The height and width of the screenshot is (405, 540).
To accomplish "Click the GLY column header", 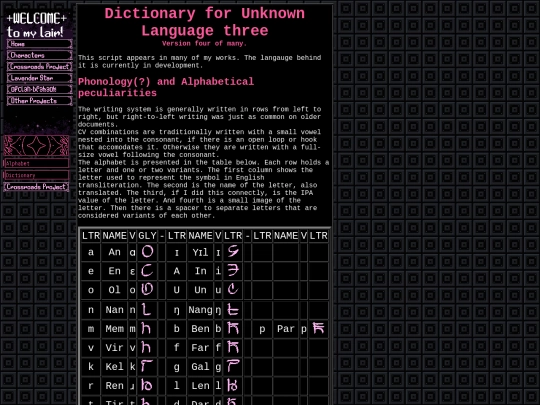I will coord(147,236).
